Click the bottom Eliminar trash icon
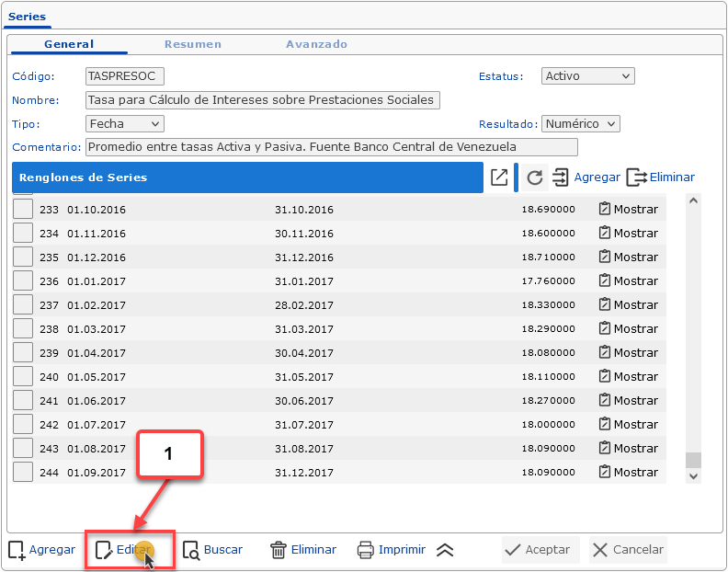Screen dimensions: 728x572 point(279,550)
